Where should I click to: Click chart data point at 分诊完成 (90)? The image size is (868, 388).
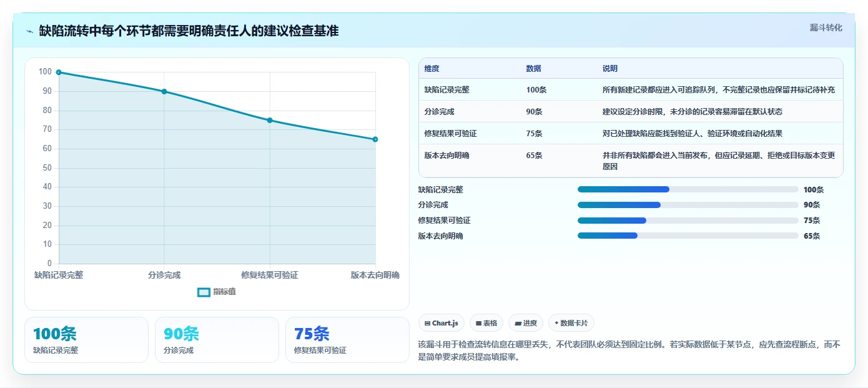click(164, 91)
